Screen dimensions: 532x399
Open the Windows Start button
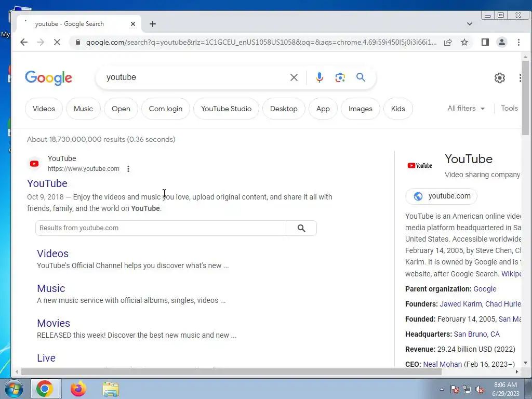[14, 389]
